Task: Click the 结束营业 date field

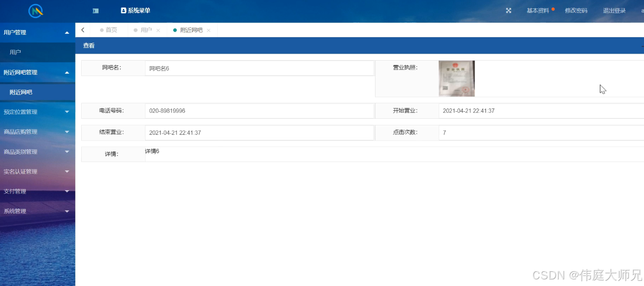Action: [260, 133]
